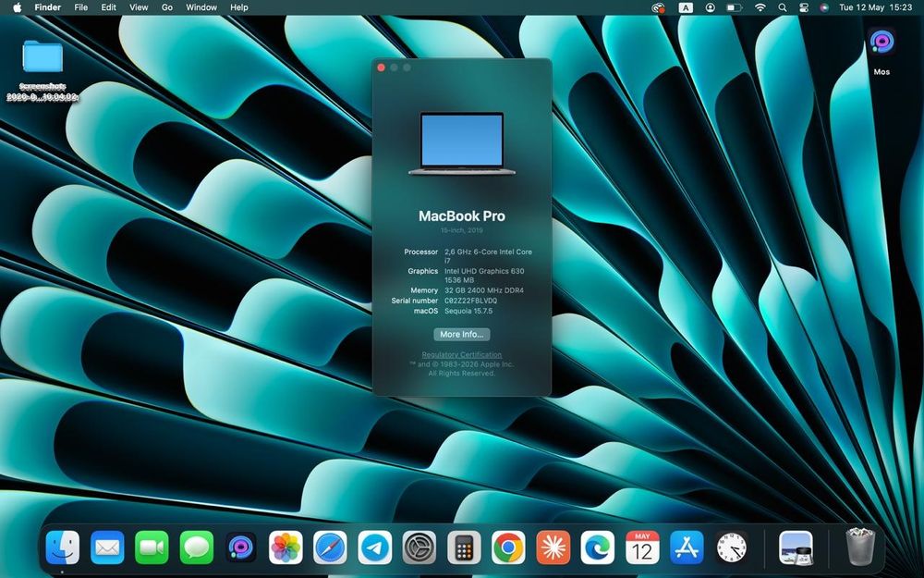Open the Apple menu

click(x=17, y=7)
